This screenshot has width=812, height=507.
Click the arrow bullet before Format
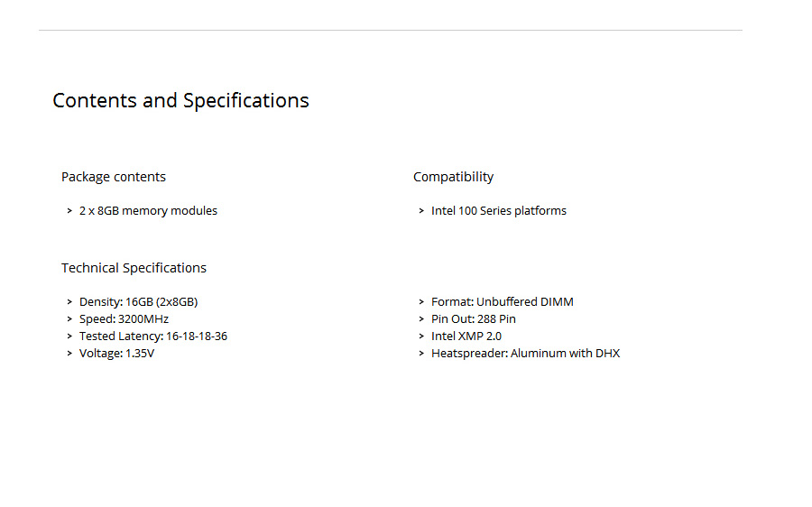[x=421, y=302]
